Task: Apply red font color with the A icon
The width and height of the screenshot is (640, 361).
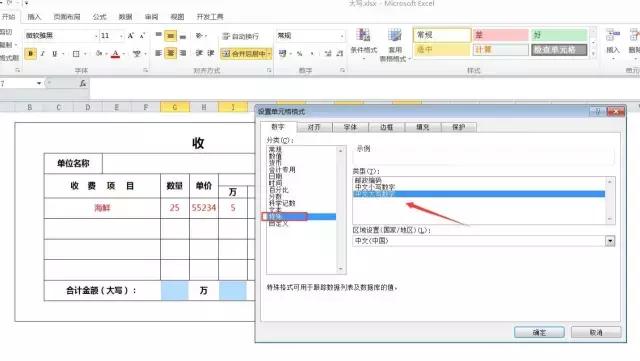Action: 116,53
